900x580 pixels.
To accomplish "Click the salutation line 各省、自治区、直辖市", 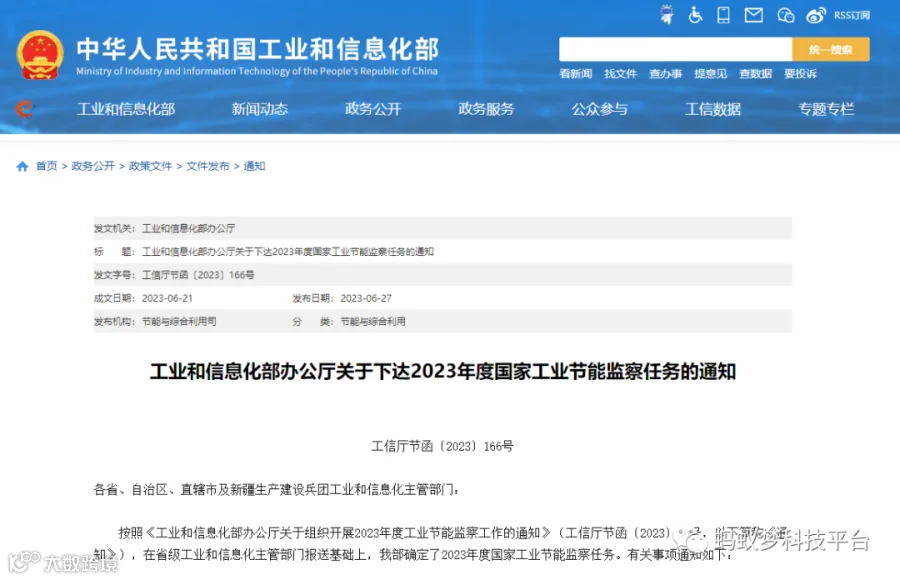I will pos(276,490).
